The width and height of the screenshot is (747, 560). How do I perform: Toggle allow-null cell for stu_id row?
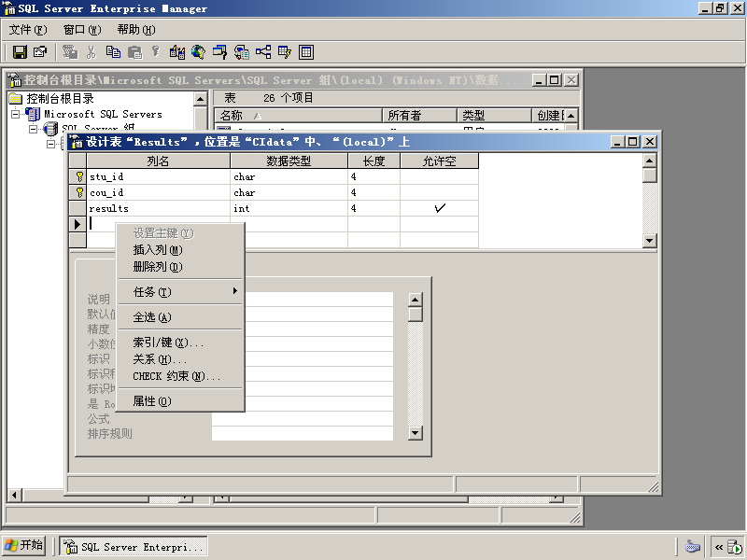[439, 176]
